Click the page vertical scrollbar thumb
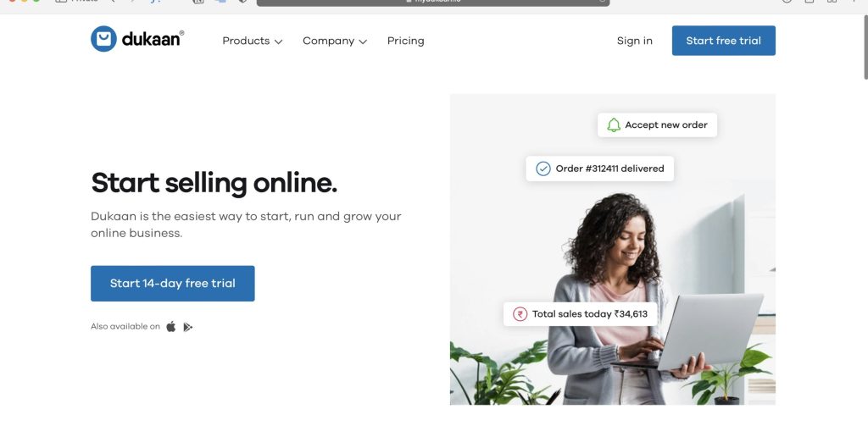This screenshot has width=868, height=437. tap(865, 47)
